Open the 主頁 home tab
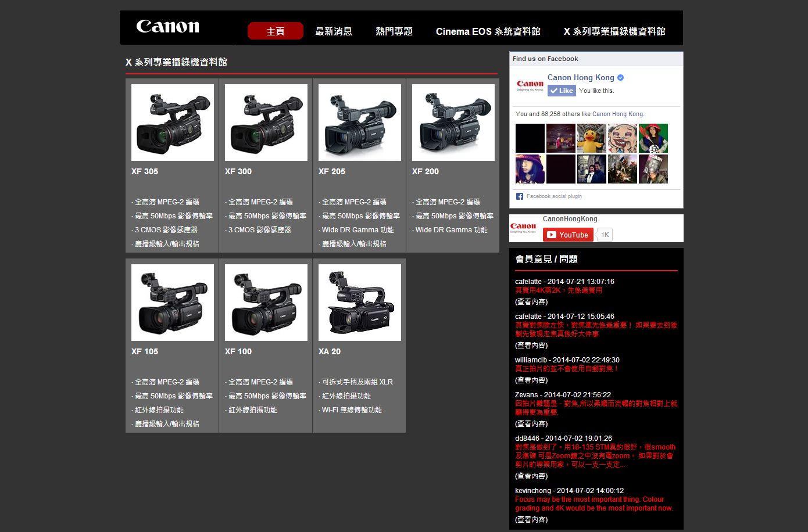 click(x=276, y=31)
